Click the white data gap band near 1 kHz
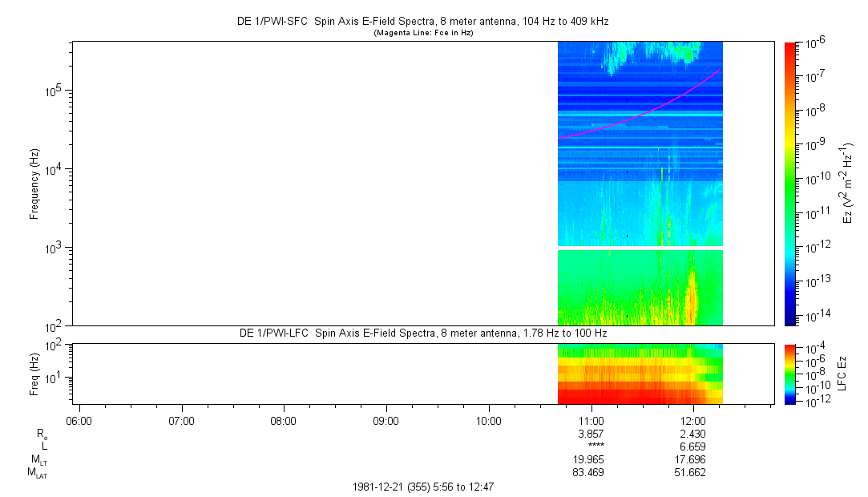The image size is (868, 497). [640, 248]
